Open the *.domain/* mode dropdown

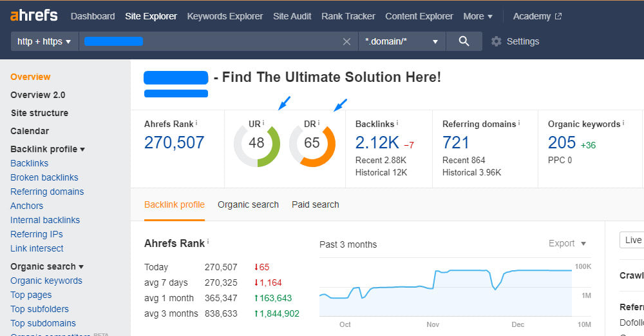tap(402, 41)
